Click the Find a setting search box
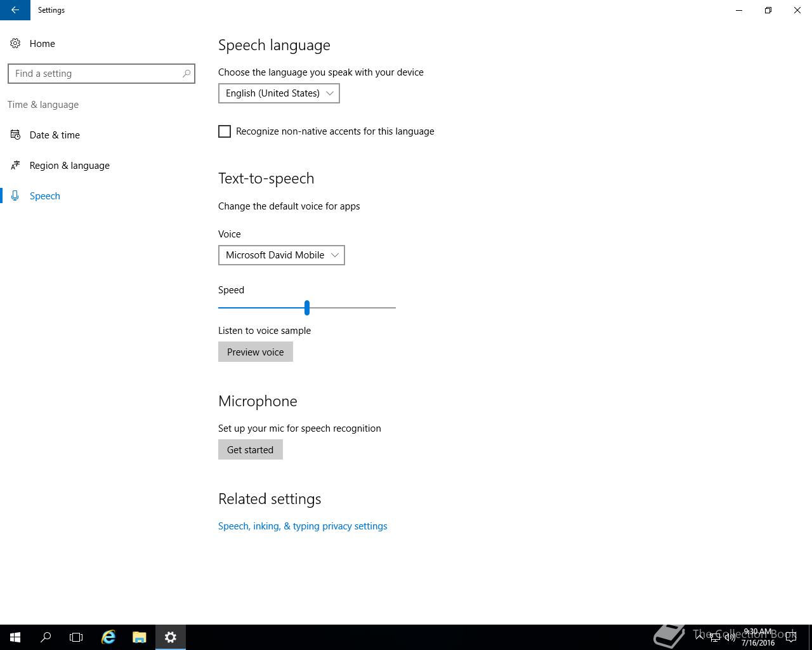Screen dimensions: 812x650 (x=101, y=74)
